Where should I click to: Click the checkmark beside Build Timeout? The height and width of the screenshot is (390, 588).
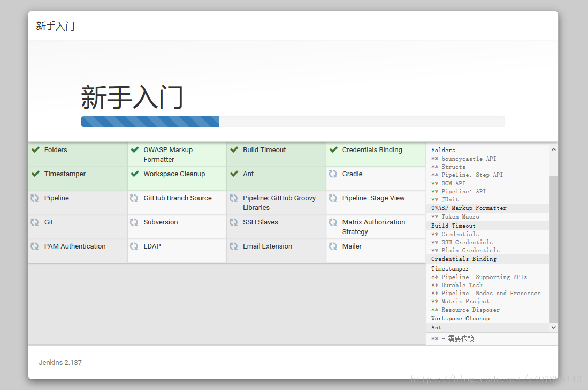click(234, 150)
